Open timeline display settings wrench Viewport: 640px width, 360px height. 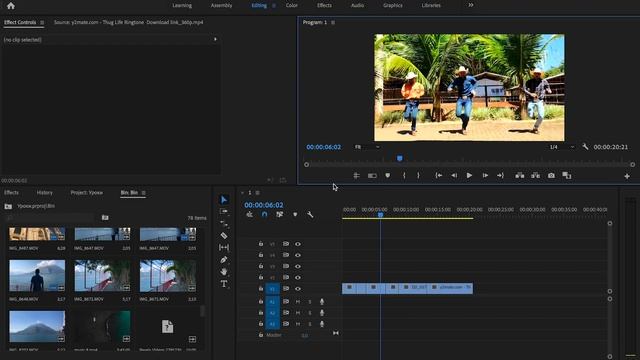tap(310, 214)
